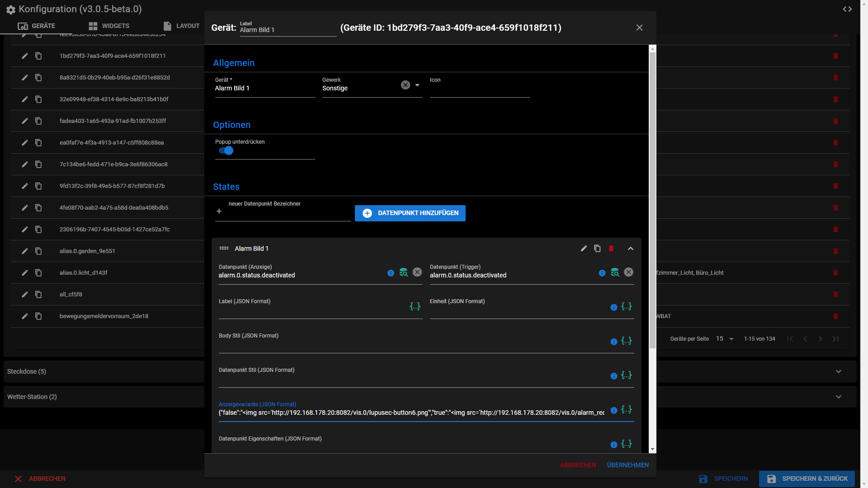Open object browser for Datenpunkt (Trigger)
This screenshot has height=488, width=868.
pyautogui.click(x=615, y=272)
